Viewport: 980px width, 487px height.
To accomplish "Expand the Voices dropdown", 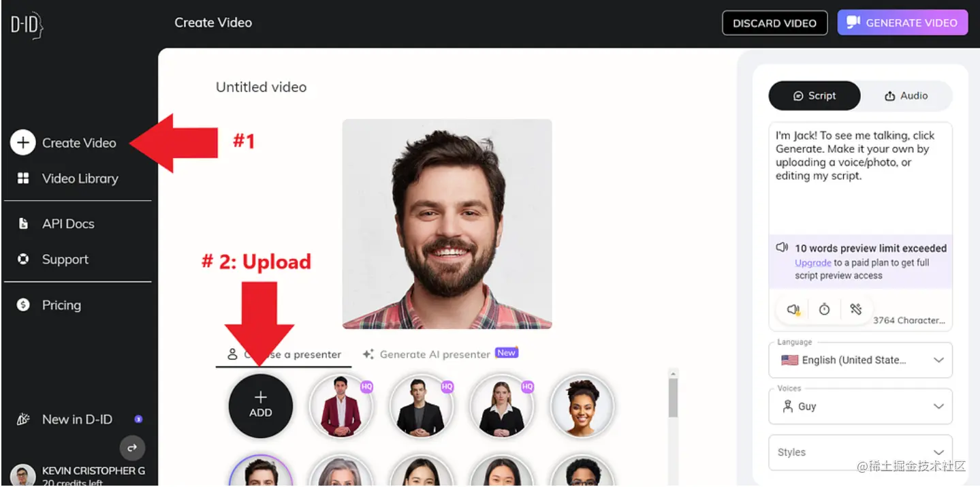I will (860, 407).
